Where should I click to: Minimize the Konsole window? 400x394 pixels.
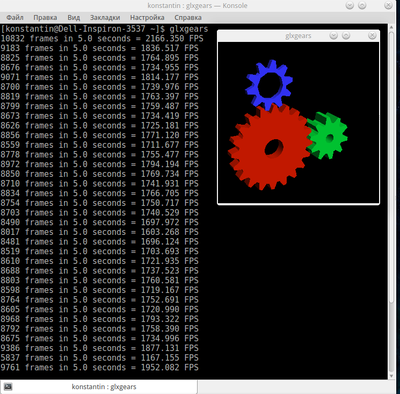point(350,5)
